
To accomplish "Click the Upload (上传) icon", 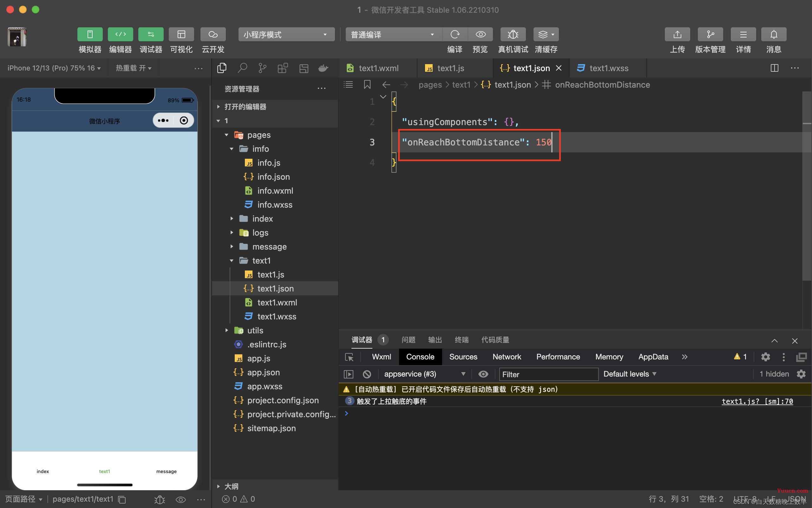I will point(678,34).
